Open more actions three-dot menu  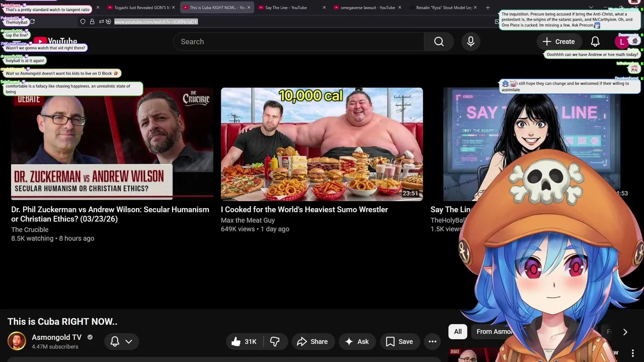432,341
